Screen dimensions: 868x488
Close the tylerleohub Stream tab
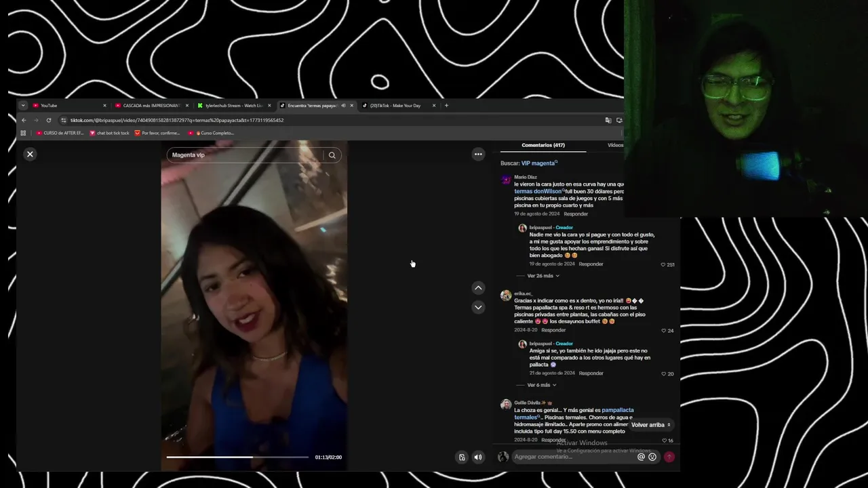[x=269, y=105]
